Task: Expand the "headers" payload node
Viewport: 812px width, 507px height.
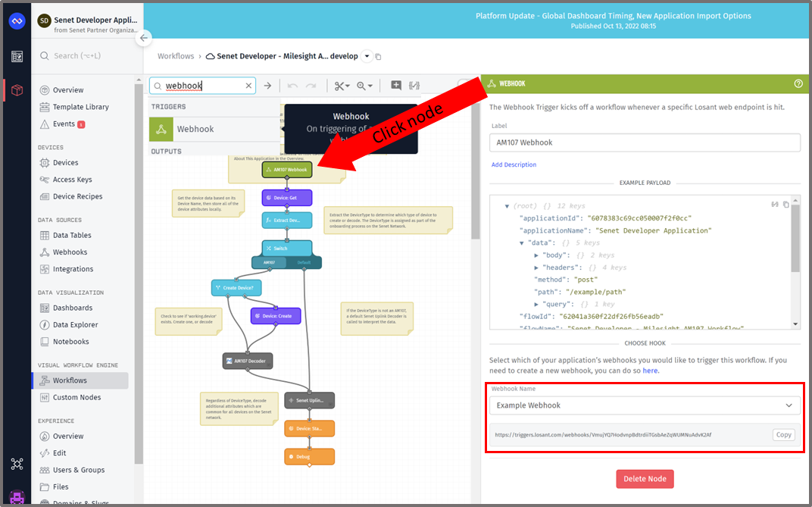Action: tap(536, 268)
